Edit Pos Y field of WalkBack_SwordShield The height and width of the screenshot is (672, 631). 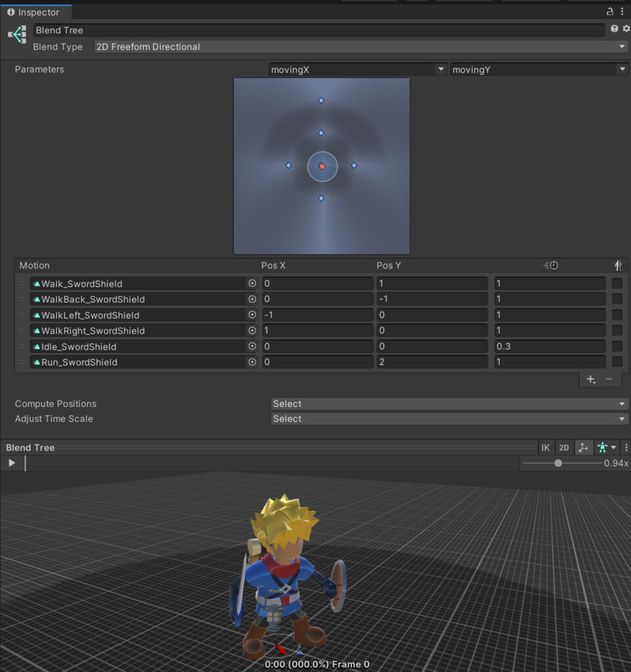point(432,299)
